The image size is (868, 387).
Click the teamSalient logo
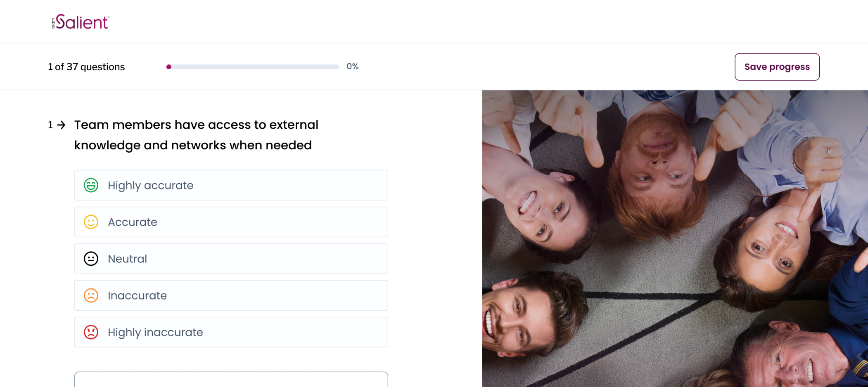pyautogui.click(x=81, y=22)
